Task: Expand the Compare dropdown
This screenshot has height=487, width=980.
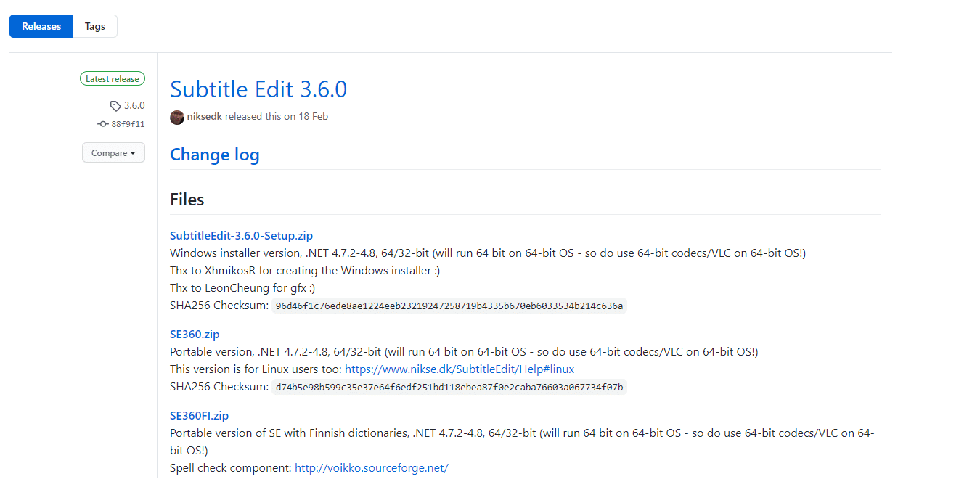Action: (x=113, y=153)
